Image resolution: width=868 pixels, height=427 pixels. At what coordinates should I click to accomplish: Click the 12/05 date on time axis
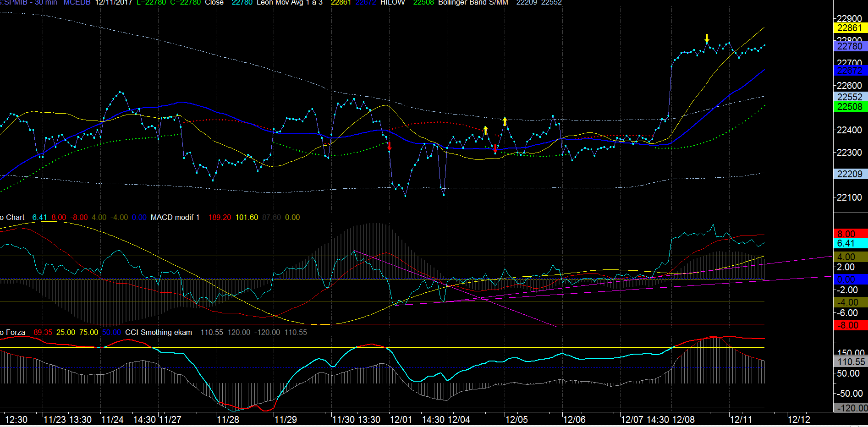coord(516,419)
